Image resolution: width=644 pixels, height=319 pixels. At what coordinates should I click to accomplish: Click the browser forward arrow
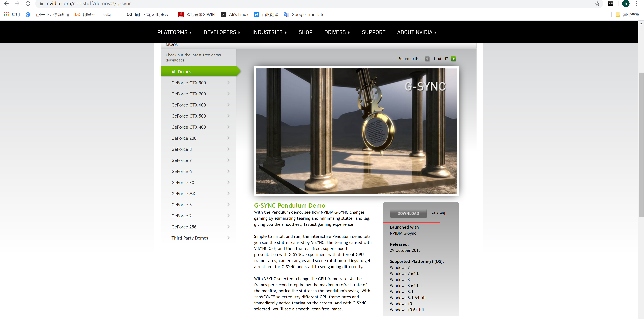pyautogui.click(x=17, y=4)
